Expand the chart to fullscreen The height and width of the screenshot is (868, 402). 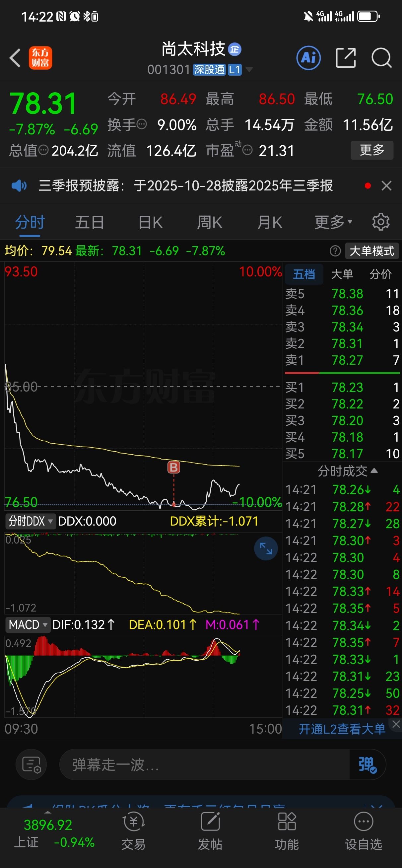click(266, 548)
